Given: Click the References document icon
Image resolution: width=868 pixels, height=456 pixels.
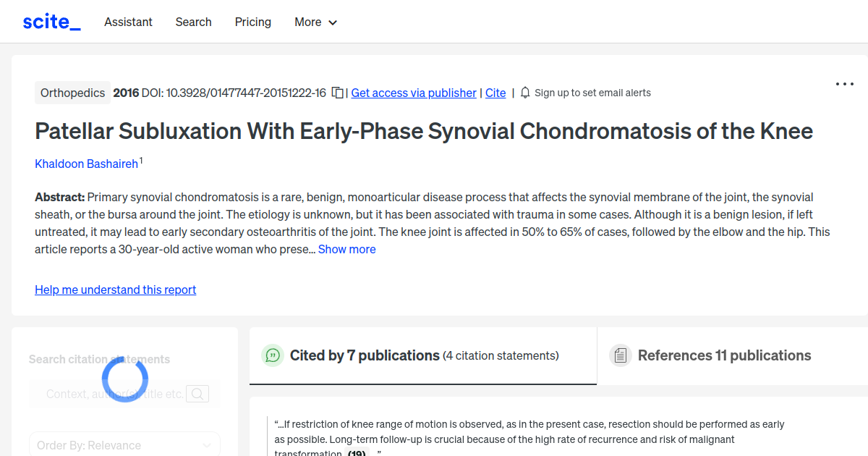Looking at the screenshot, I should (620, 355).
